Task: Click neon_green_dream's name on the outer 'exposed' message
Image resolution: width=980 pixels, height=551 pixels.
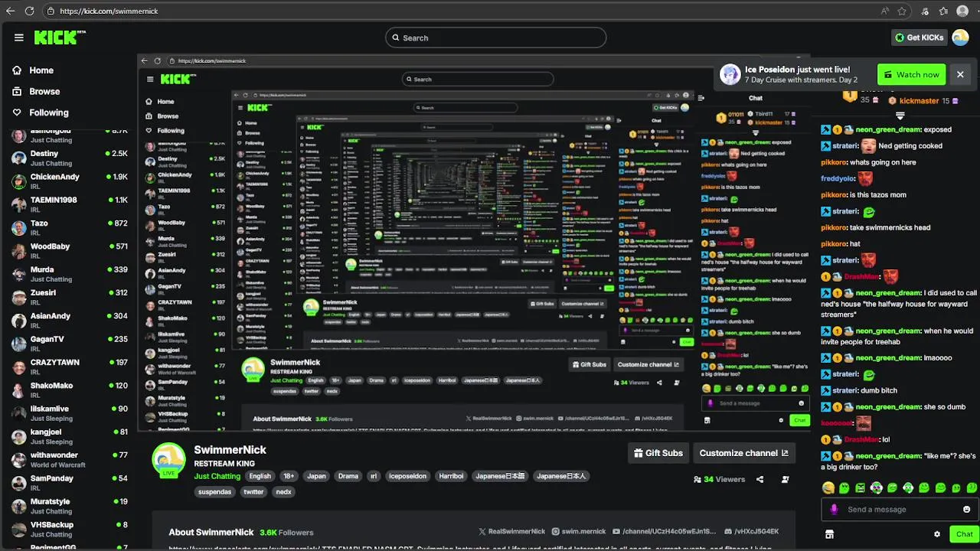Action: pyautogui.click(x=888, y=130)
